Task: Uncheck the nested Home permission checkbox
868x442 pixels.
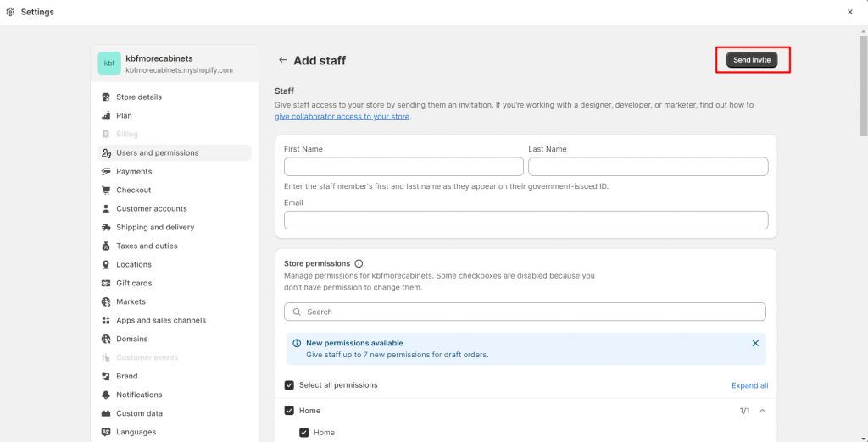Action: coord(304,433)
